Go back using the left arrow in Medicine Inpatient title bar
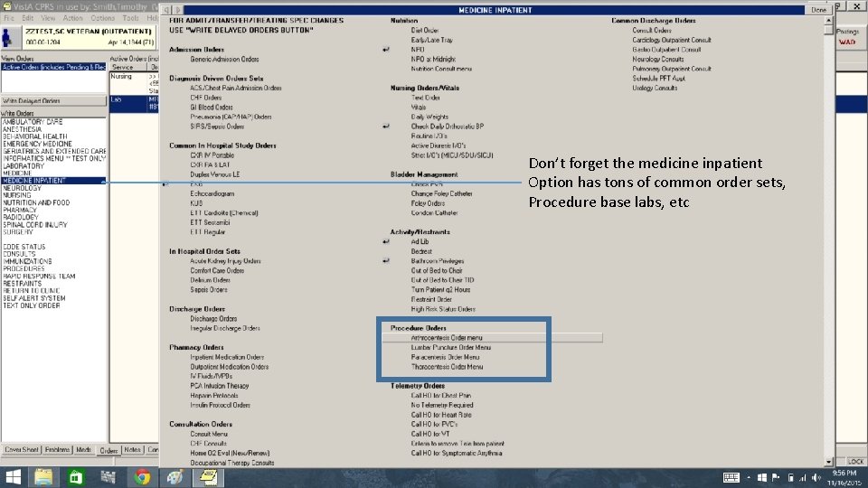The image size is (868, 488). (x=166, y=10)
